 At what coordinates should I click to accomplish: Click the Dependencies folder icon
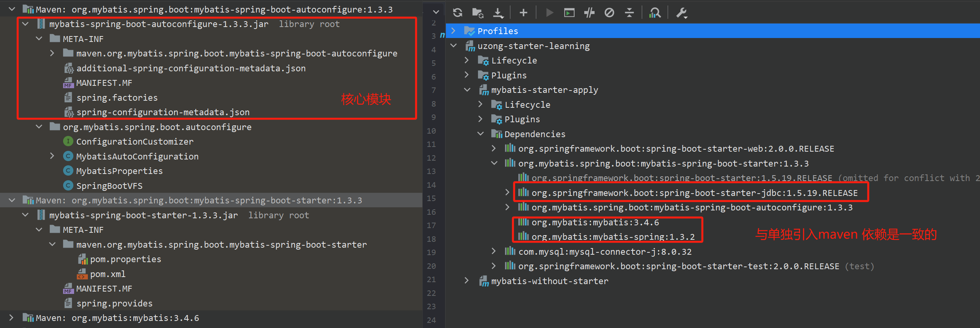point(497,134)
